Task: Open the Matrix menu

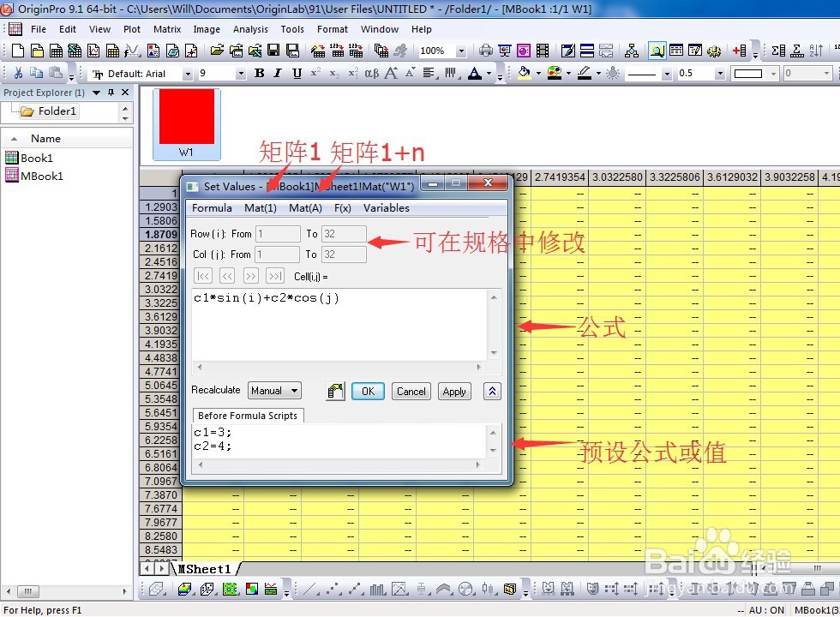Action: 167,29
